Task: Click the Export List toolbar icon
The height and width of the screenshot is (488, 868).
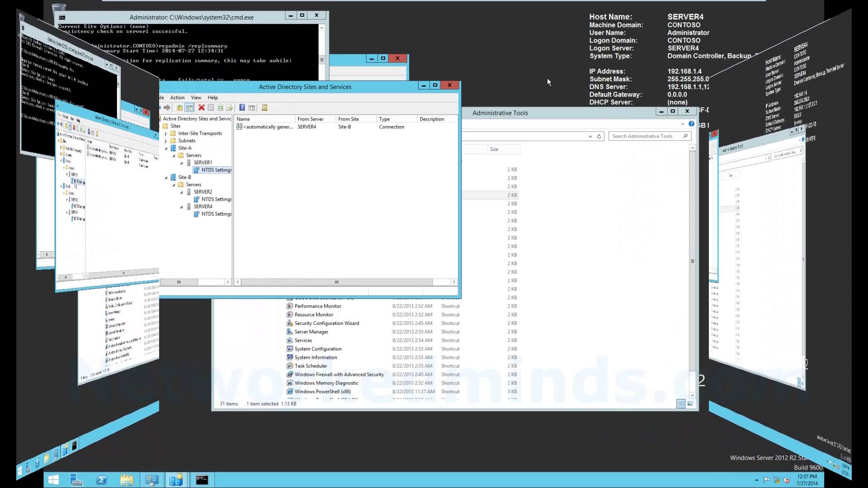Action: coord(230,108)
